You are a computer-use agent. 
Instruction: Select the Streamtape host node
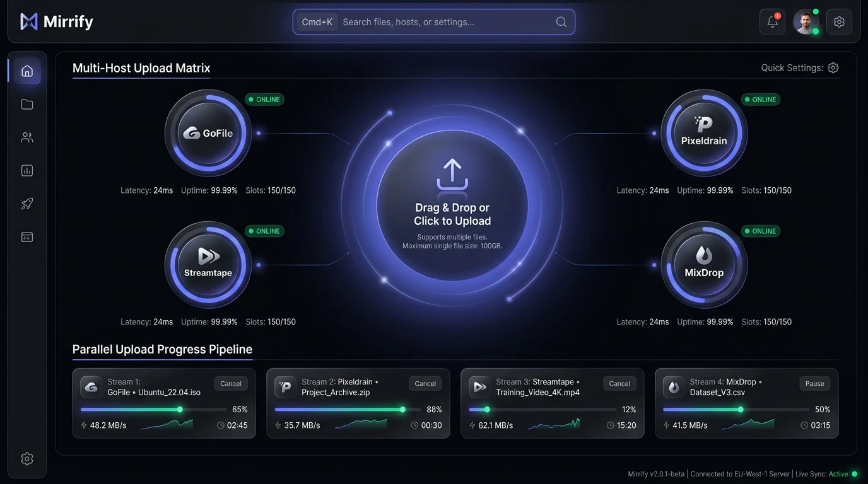208,265
